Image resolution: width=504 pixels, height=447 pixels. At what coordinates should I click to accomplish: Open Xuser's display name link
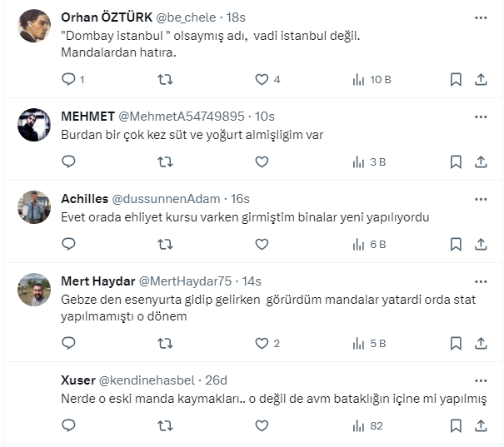point(77,380)
